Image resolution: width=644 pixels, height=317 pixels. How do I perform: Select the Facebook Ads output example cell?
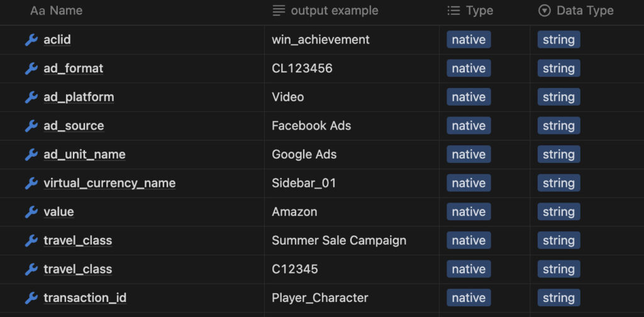(311, 126)
